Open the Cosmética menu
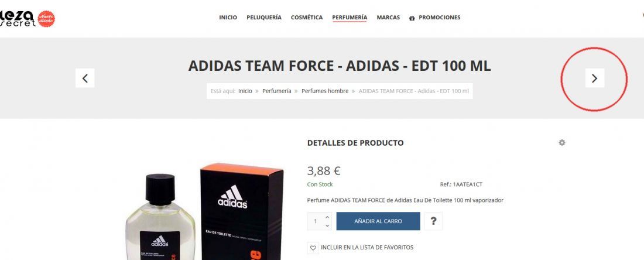Screen dimensions: 644x260 click(307, 18)
